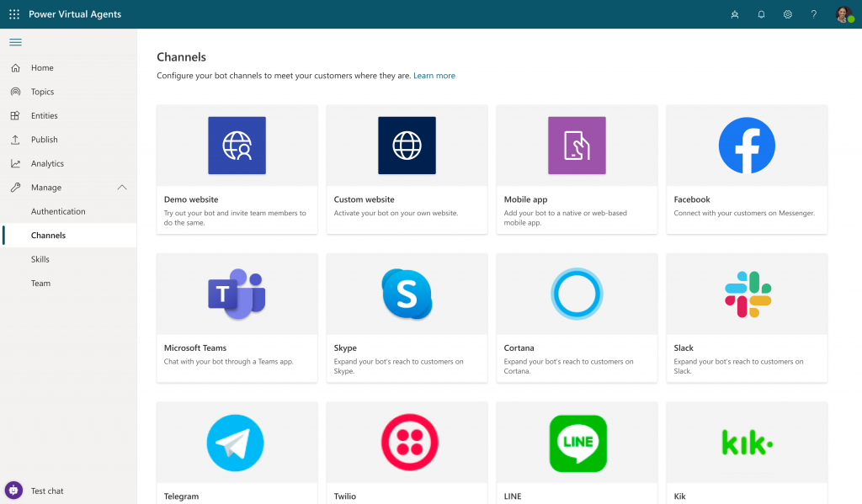Collapse the Manage section chevron
Screen dimensions: 862x504
point(122,188)
